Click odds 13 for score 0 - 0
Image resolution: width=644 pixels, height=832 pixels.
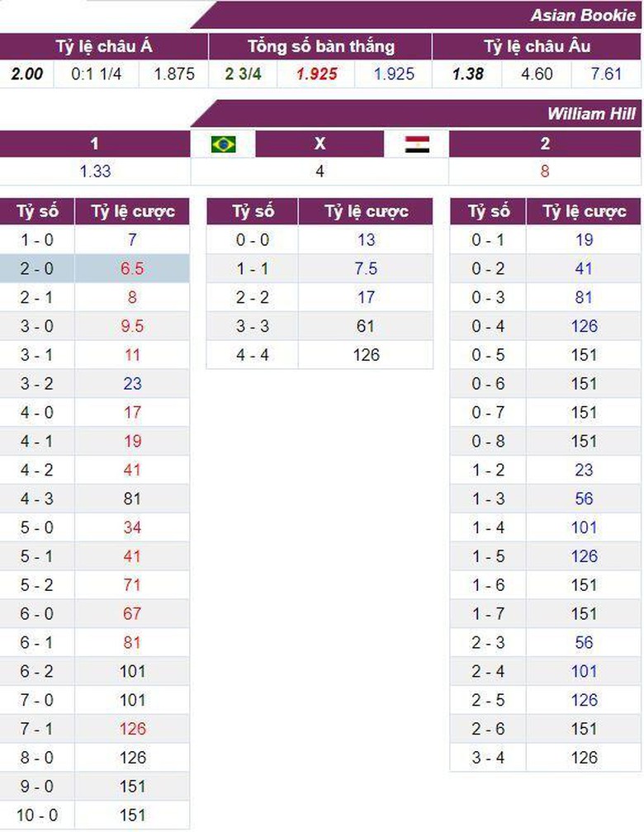[x=366, y=239]
